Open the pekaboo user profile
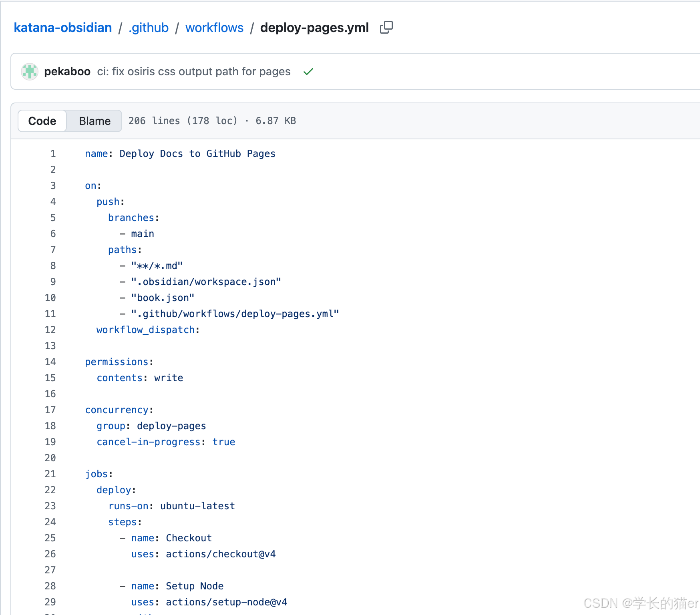This screenshot has height=615, width=700. coord(67,72)
